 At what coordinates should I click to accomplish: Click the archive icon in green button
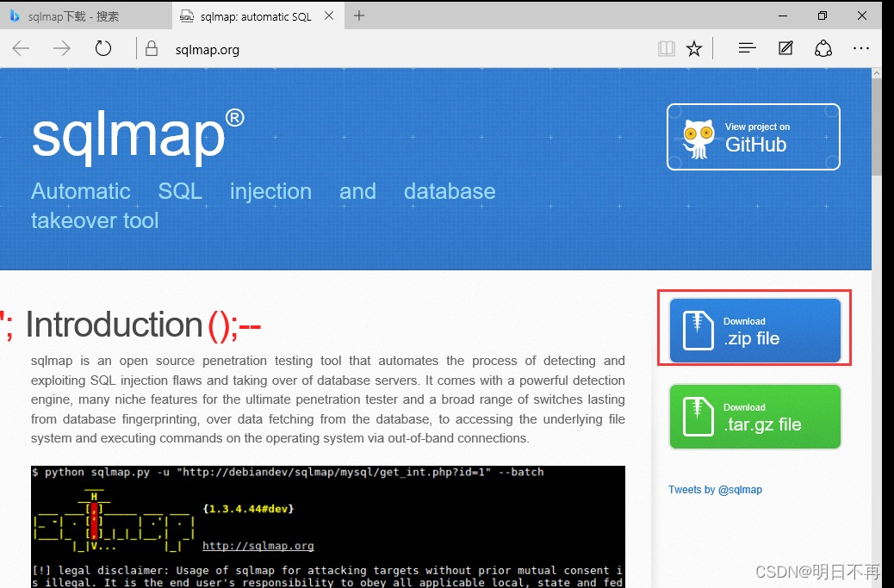pos(698,417)
